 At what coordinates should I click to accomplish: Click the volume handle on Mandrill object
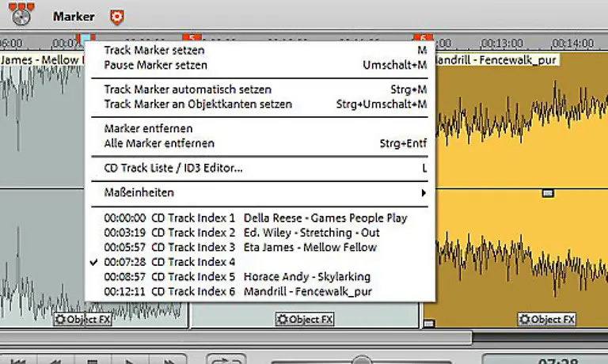pyautogui.click(x=548, y=193)
